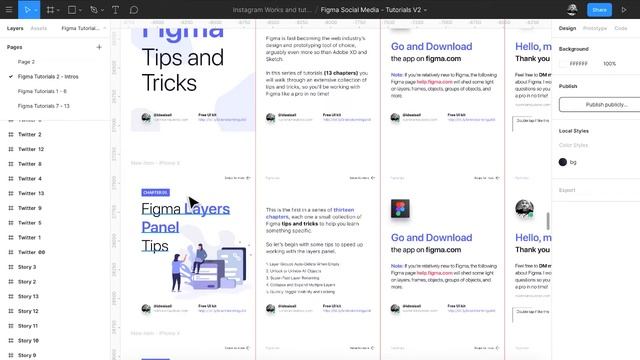Click the bg local style swatch
640x360 pixels.
point(562,162)
